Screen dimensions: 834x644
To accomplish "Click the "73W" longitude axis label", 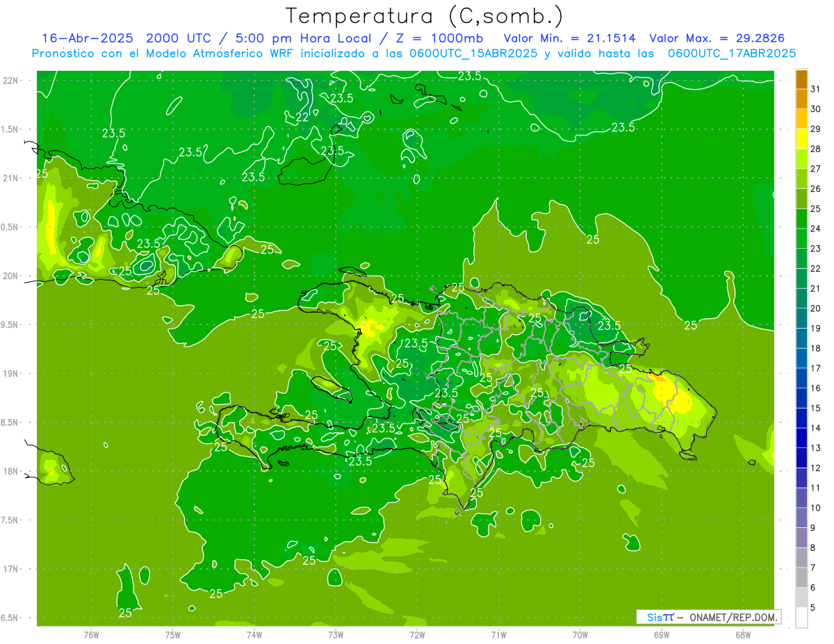I will click(336, 635).
